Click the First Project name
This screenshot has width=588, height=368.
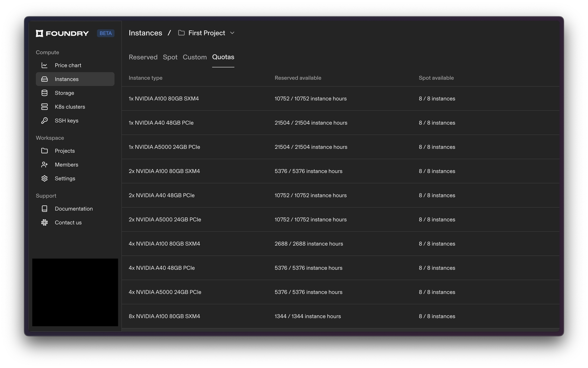[x=207, y=33]
